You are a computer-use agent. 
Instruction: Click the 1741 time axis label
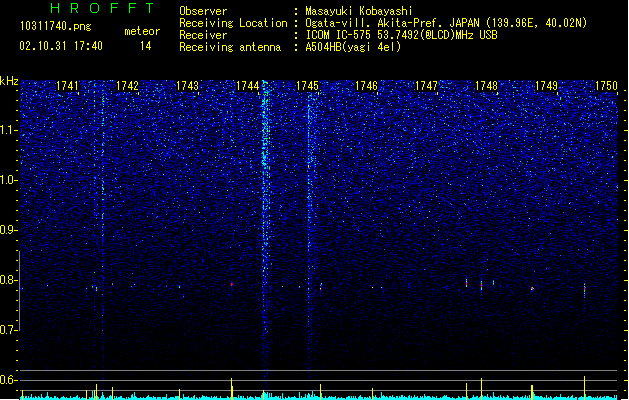pos(67,86)
